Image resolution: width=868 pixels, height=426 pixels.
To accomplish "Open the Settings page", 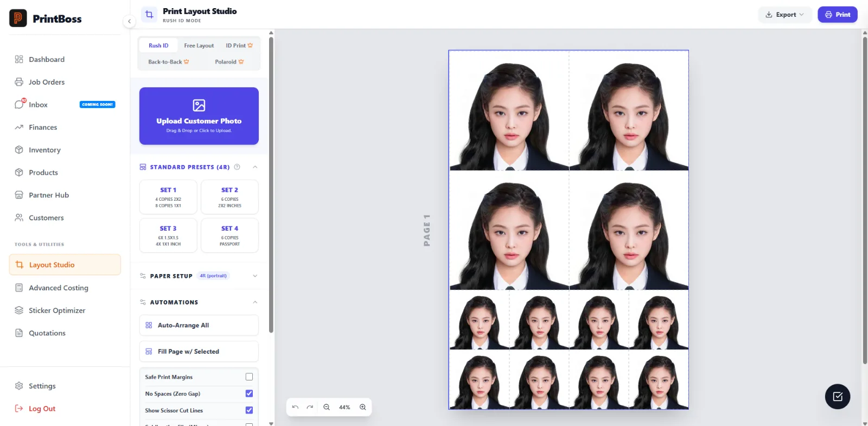I will pos(65,386).
